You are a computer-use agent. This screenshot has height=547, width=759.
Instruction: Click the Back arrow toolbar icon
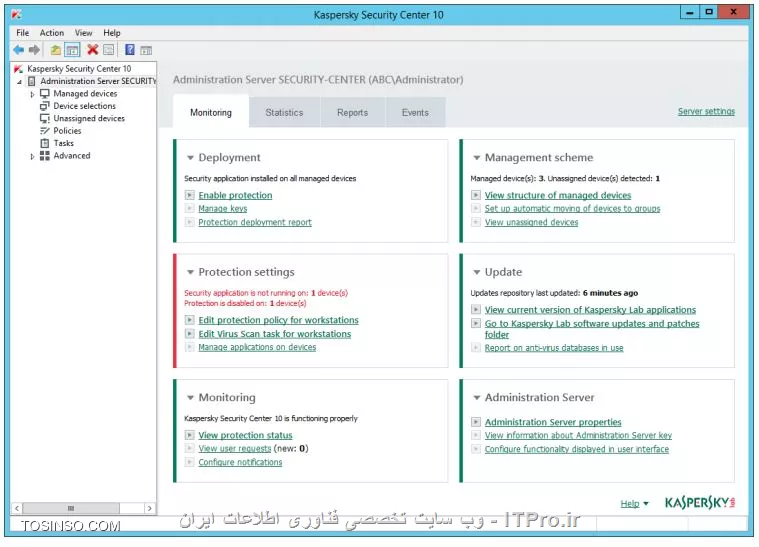18,50
